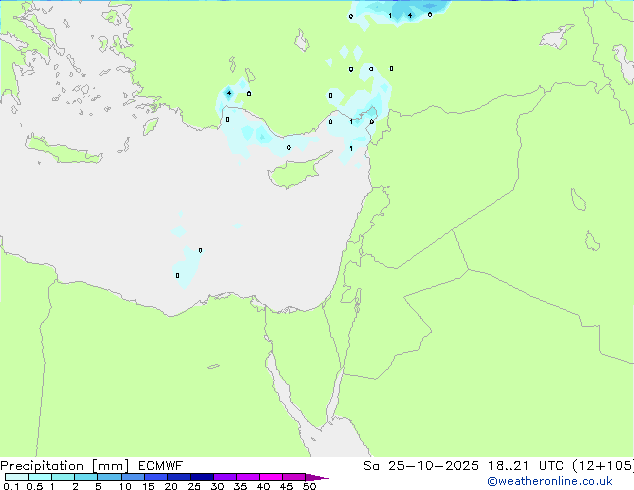Click the 15–20 mm legend swatch
634x490 pixels.
click(x=155, y=477)
